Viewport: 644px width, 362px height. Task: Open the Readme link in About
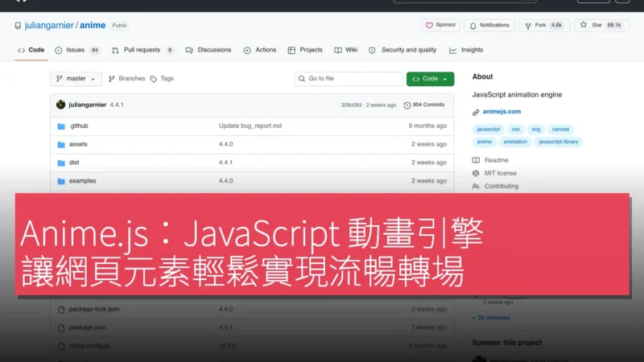tap(496, 160)
